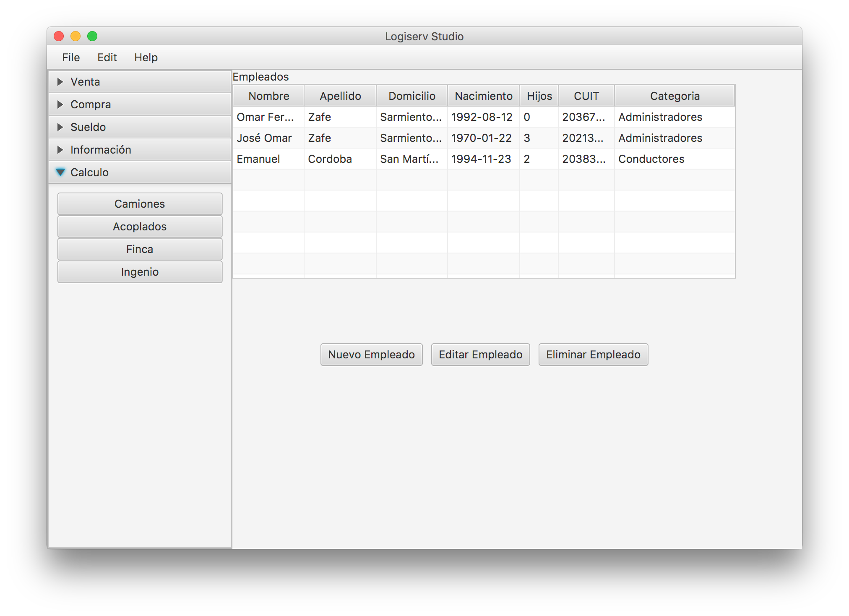The image size is (849, 616).
Task: Click Hijos value 0 for Omar Fer...
Action: 539,117
